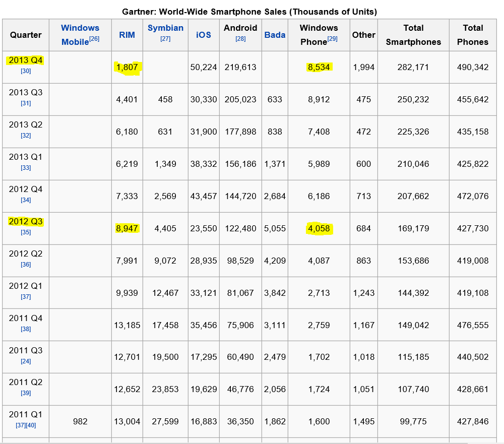Click the Bada value 5,055

(x=275, y=229)
